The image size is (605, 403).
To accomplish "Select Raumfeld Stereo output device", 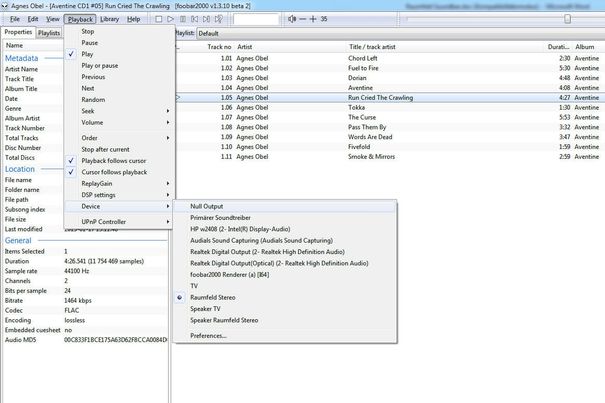I will pos(214,298).
